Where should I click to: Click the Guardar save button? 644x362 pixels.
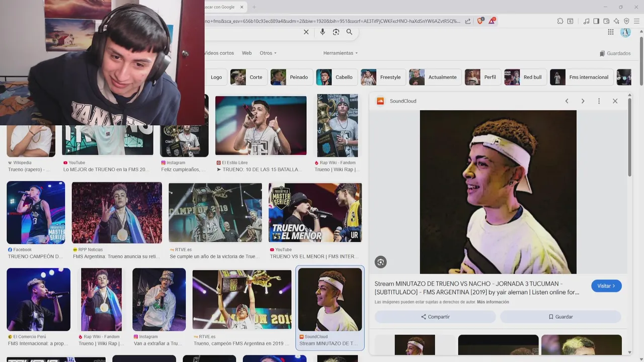tap(560, 317)
